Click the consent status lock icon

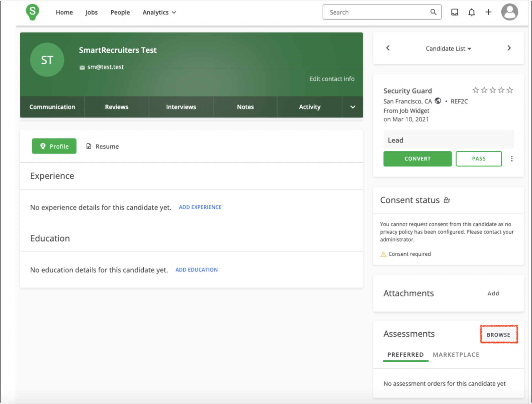[x=447, y=200]
